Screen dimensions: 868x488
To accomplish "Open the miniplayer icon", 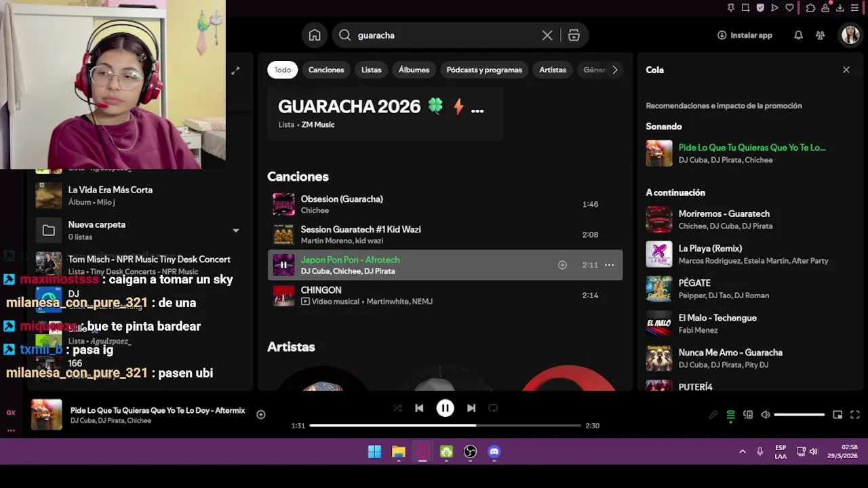I will (837, 415).
